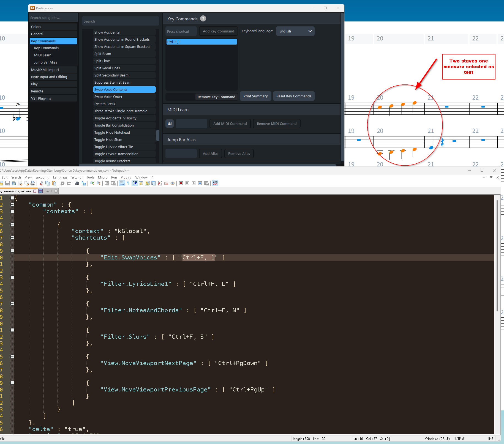Collapse the "shortcuts" array fold marker
The width and height of the screenshot is (504, 444).
click(x=12, y=237)
